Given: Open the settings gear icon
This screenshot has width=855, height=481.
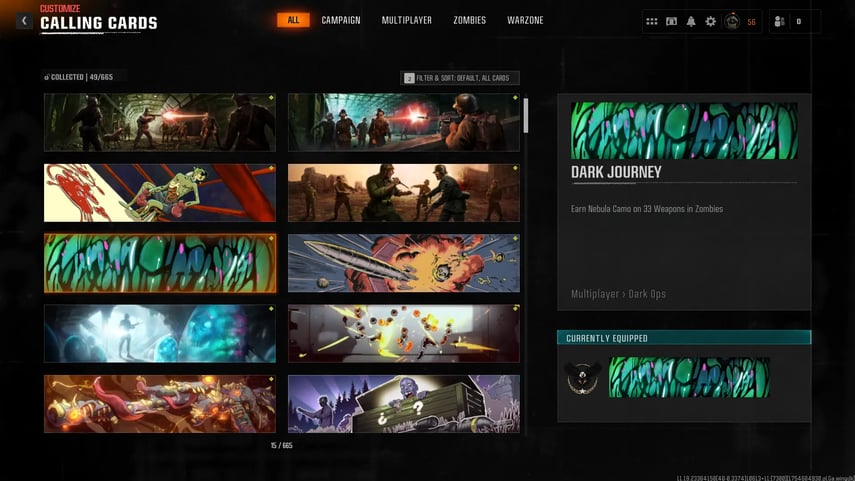Looking at the screenshot, I should click(711, 21).
